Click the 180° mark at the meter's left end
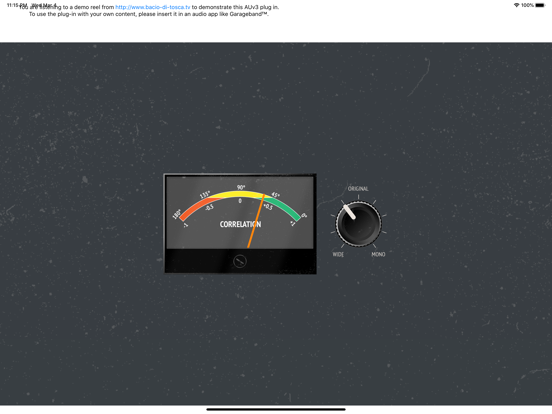This screenshot has height=414, width=552. [x=177, y=214]
